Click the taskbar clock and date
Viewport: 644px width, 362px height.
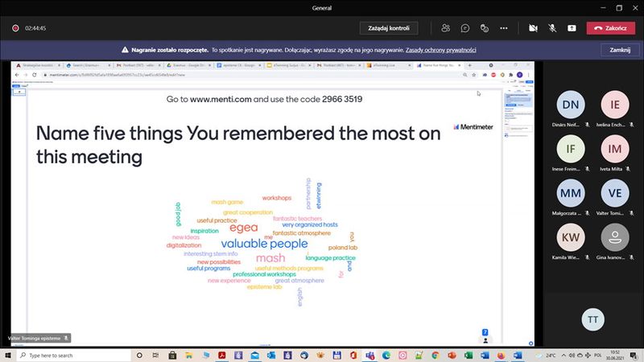[x=615, y=356]
